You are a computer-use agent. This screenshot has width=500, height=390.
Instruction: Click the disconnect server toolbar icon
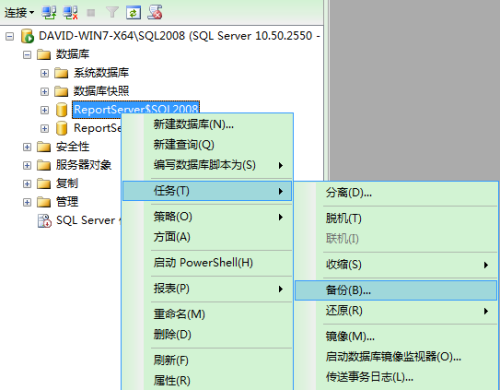(x=71, y=13)
